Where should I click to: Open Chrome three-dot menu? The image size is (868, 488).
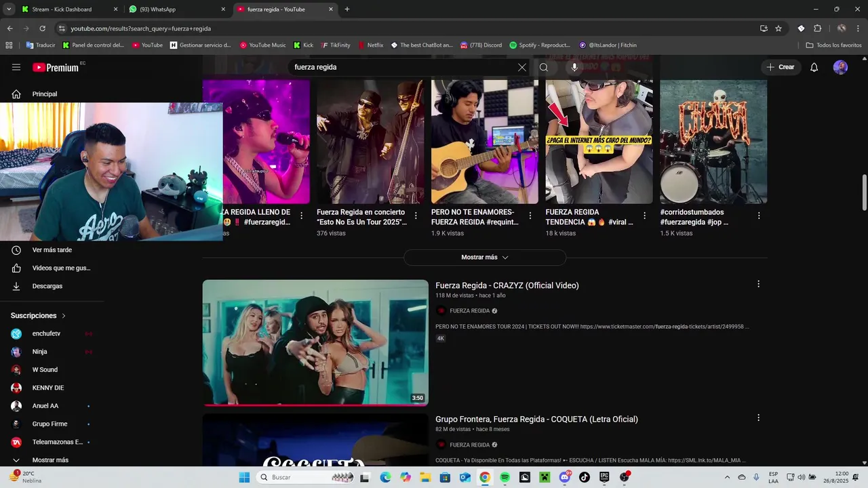[859, 28]
